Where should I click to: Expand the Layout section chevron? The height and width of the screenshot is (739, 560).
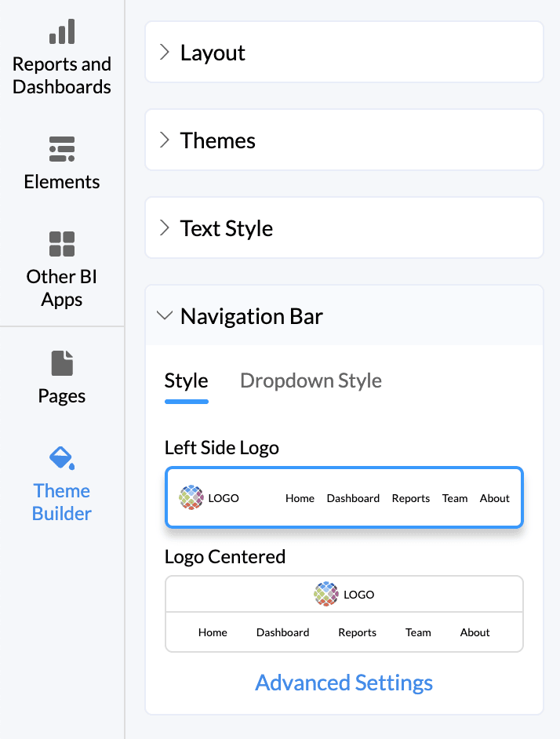pos(164,52)
